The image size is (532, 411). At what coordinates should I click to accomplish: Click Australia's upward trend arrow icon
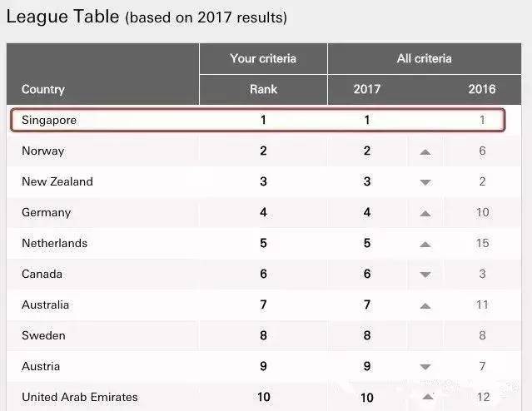coord(425,305)
